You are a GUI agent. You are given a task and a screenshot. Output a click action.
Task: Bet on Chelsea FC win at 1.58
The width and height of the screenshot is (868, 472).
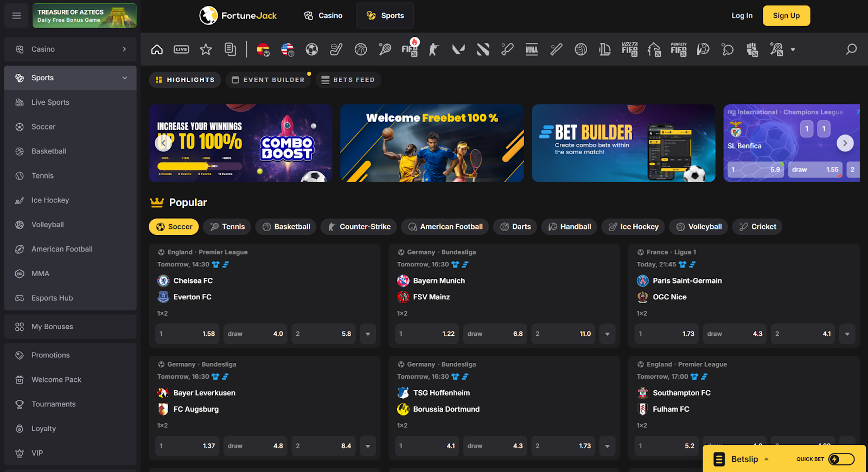(187, 334)
